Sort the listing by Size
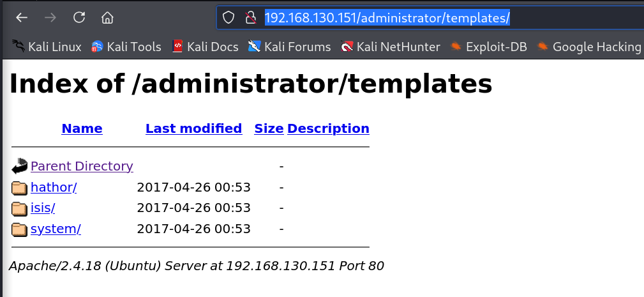644x297 pixels. [269, 128]
